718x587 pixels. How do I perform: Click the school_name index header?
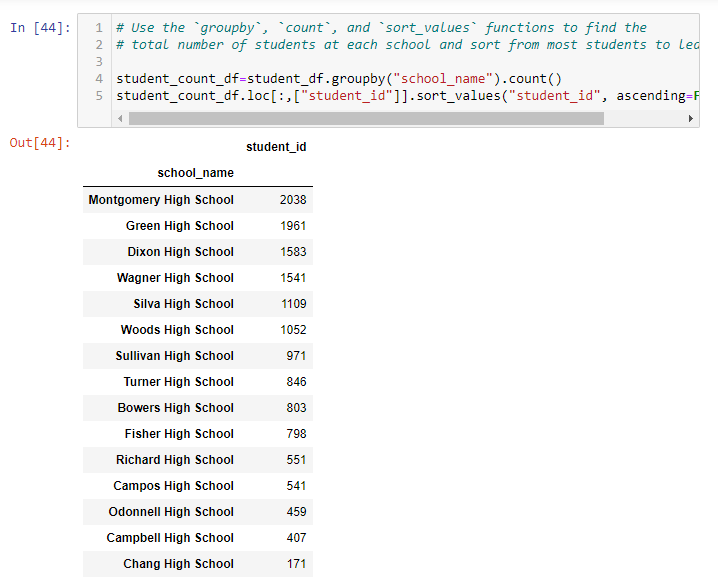[x=196, y=173]
